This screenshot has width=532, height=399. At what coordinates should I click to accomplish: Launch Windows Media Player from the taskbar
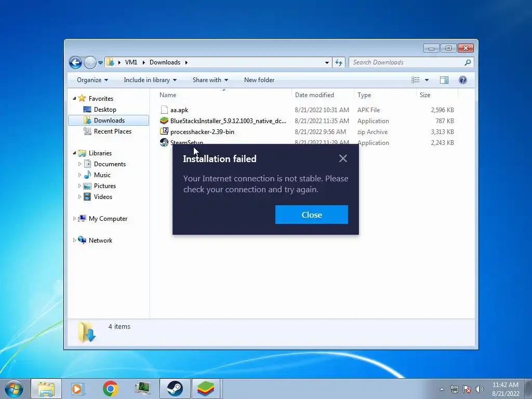(77, 389)
